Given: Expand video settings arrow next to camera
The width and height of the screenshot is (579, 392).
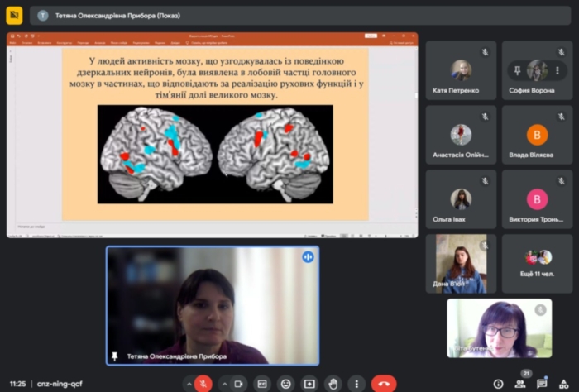Looking at the screenshot, I should [x=223, y=384].
